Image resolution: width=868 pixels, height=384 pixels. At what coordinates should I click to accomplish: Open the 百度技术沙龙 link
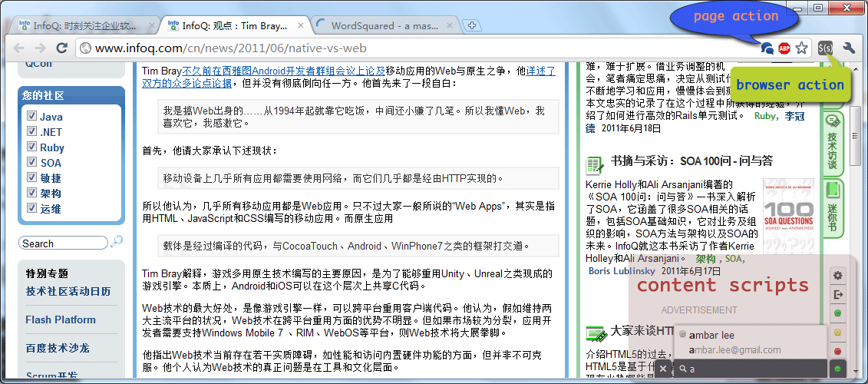click(x=58, y=348)
